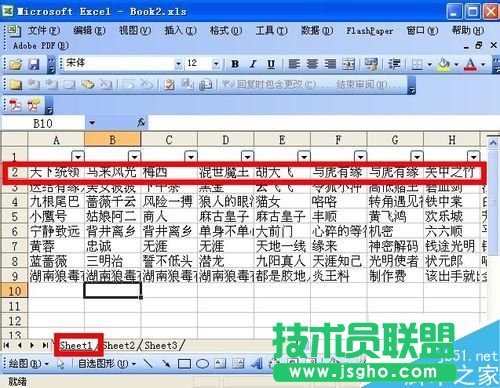
Task: Select the Line drawing tool
Action: [148, 363]
